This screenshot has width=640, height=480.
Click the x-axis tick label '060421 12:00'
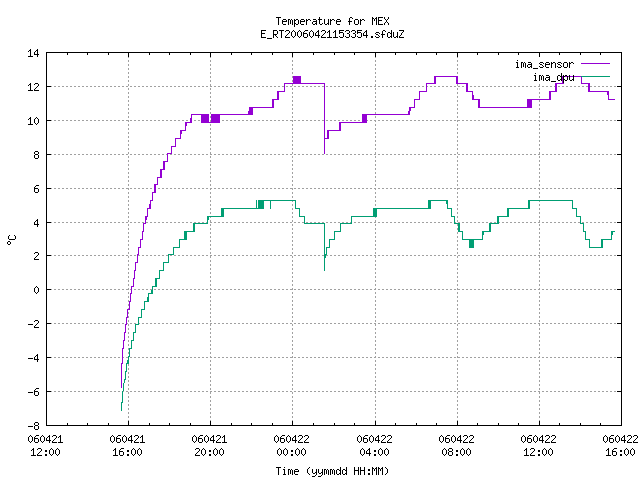point(45,446)
